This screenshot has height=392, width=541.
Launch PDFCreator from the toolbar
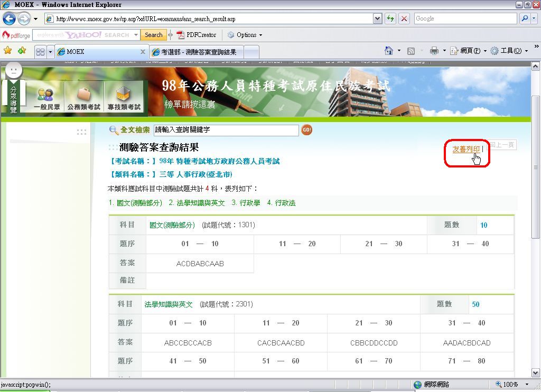coord(197,35)
